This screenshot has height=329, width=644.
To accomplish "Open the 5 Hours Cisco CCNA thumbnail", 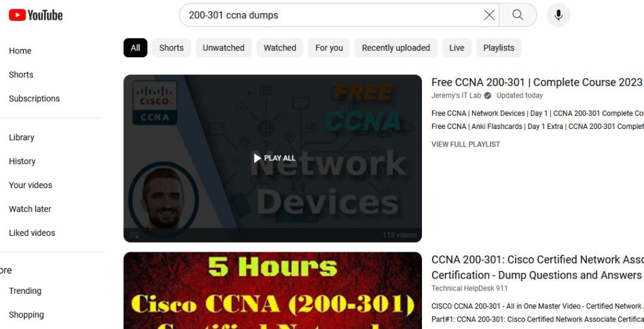I will (x=273, y=291).
